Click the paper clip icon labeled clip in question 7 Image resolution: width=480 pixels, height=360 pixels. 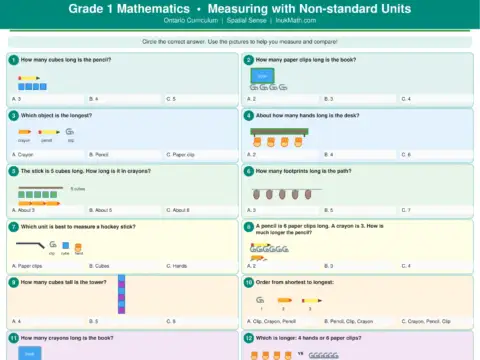pyautogui.click(x=53, y=245)
